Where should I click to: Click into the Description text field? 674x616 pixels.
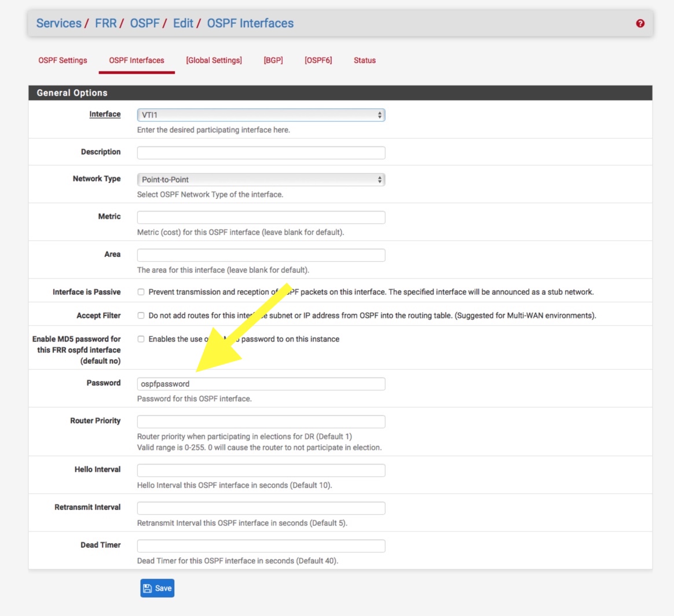point(261,153)
